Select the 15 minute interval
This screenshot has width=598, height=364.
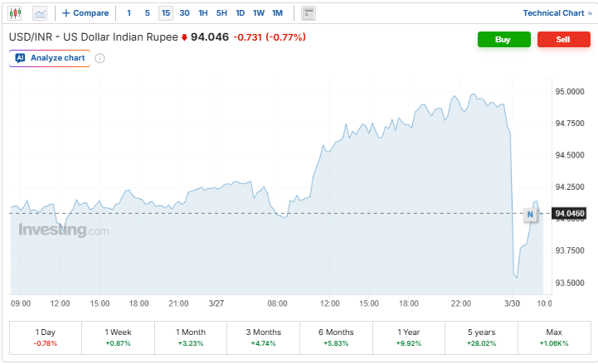[166, 13]
